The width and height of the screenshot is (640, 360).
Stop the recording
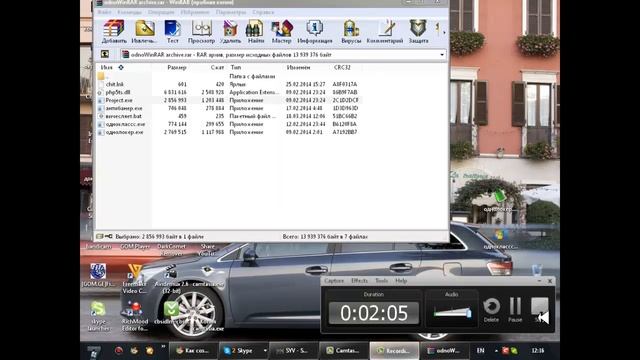click(x=540, y=310)
